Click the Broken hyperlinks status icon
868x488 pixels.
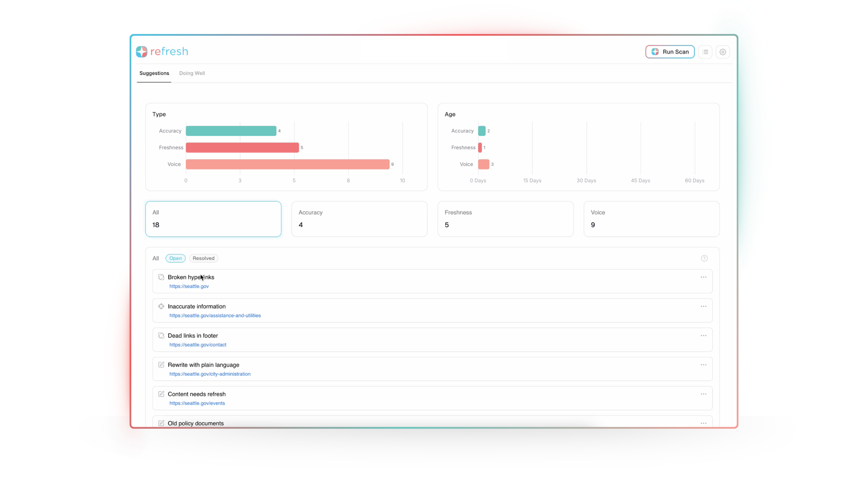coord(161,277)
